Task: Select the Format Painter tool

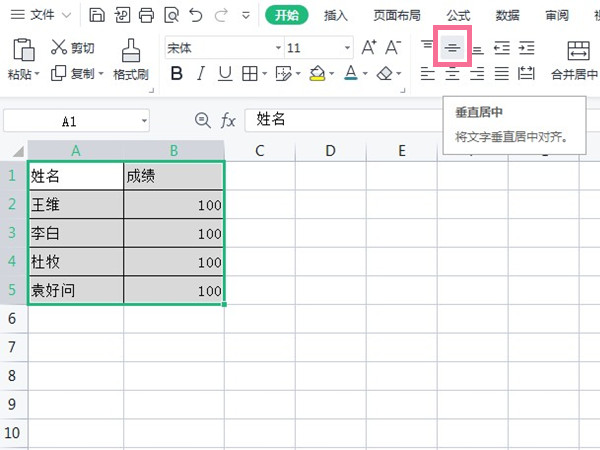Action: coord(130,59)
